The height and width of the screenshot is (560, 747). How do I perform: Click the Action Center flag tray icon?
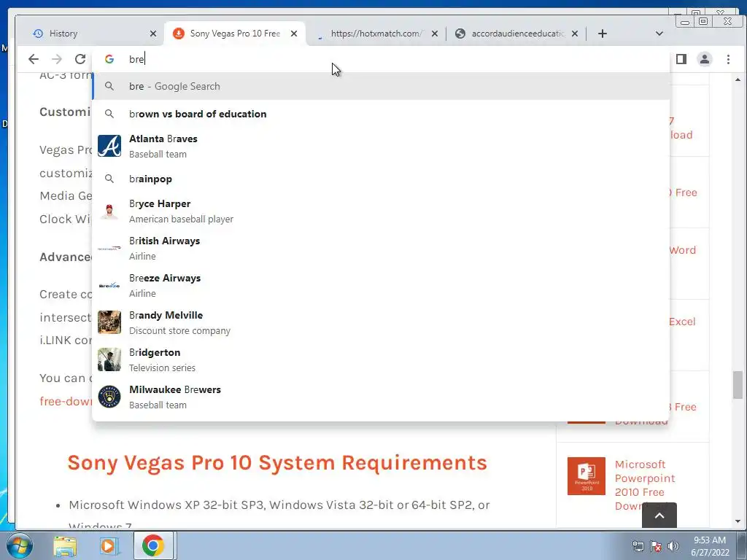[656, 546]
